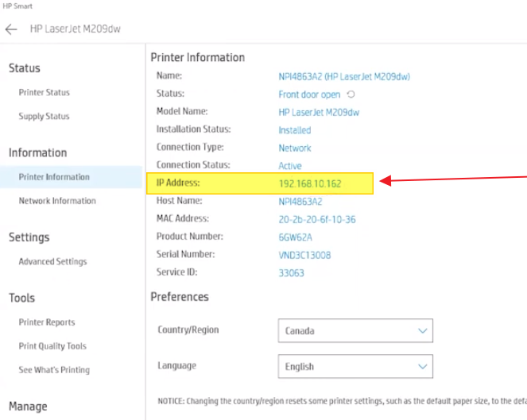
Task: Click the English dropdown chevron arrow
Action: (422, 367)
